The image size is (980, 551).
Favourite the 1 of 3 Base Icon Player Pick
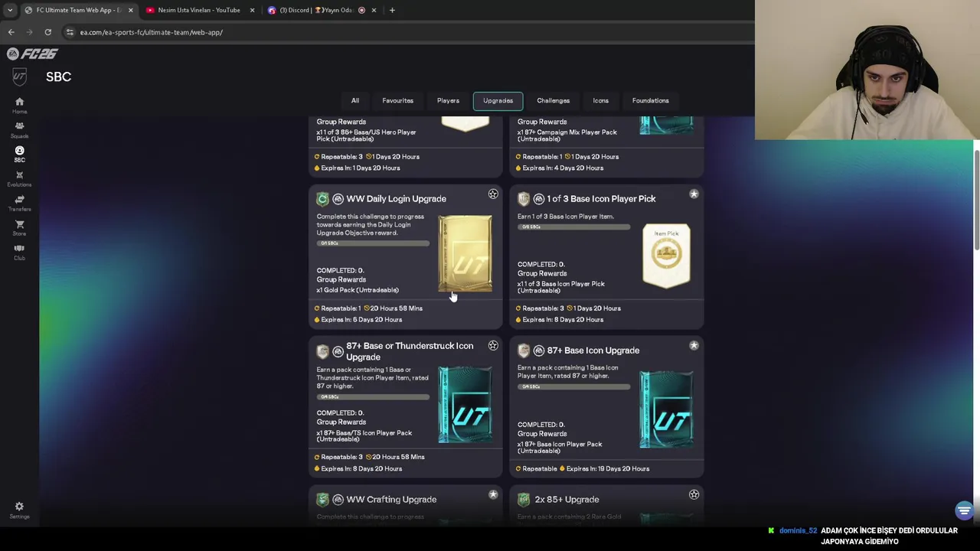pyautogui.click(x=694, y=194)
